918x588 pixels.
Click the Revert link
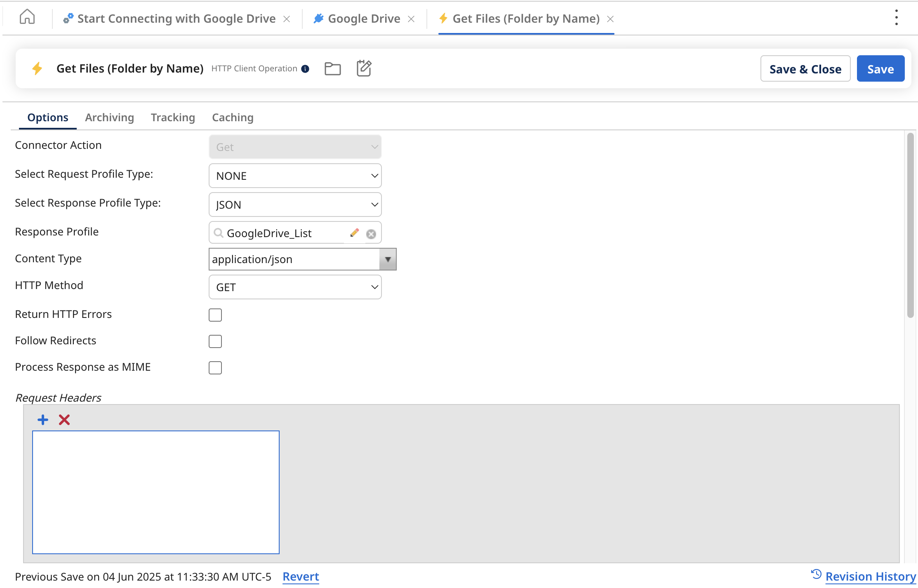(x=301, y=576)
